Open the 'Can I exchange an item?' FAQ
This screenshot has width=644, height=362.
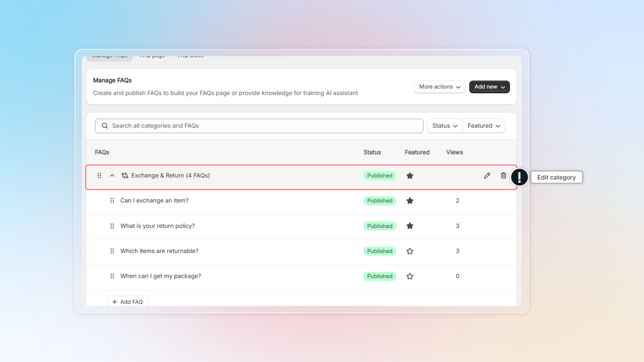(x=154, y=201)
